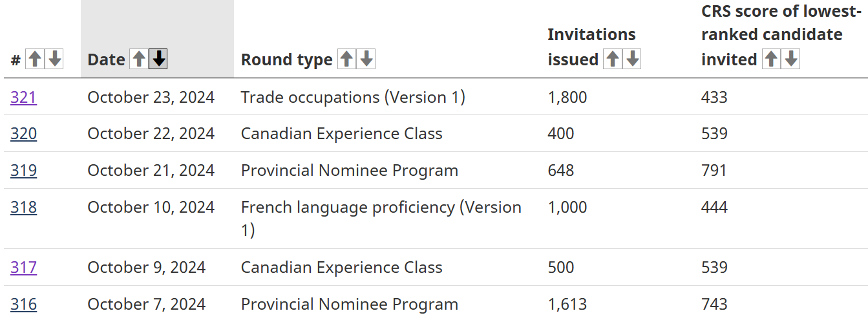Image resolution: width=868 pixels, height=322 pixels.
Task: Select the Trade occupations (Version 1) cell
Action: point(353,97)
